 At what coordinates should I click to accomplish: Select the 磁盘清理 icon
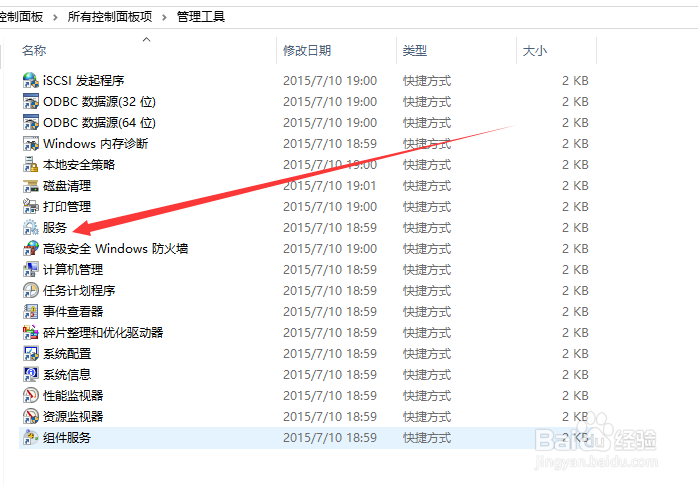point(31,186)
